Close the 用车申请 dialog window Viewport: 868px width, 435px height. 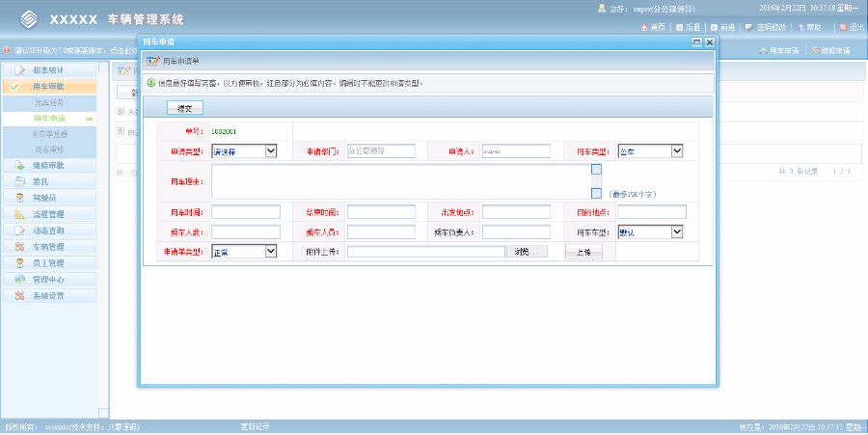(709, 42)
